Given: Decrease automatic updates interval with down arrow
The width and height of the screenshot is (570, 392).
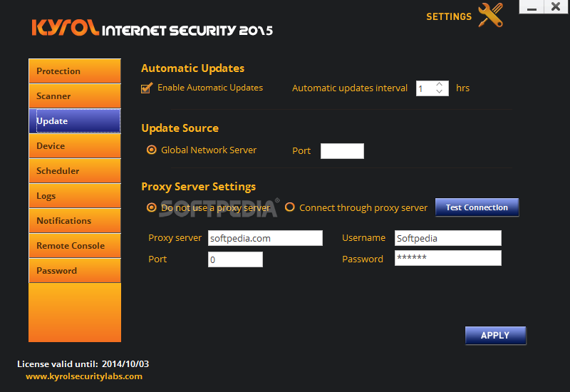Looking at the screenshot, I should coord(439,92).
